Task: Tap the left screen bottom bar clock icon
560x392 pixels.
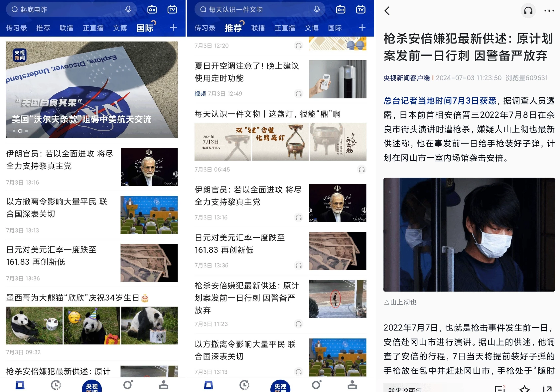Action: (x=56, y=385)
